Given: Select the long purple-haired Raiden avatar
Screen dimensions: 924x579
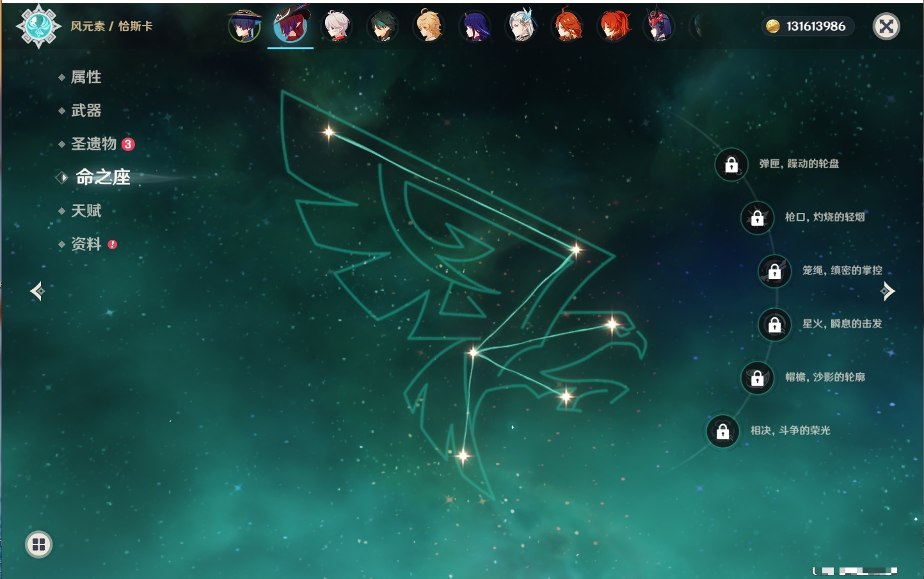Looking at the screenshot, I should (x=475, y=26).
